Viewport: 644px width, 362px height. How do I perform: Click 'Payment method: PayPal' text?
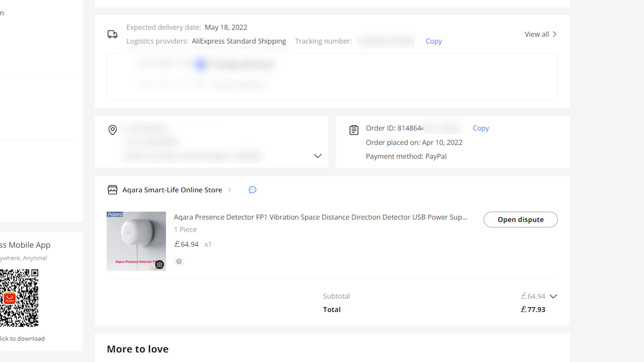406,156
